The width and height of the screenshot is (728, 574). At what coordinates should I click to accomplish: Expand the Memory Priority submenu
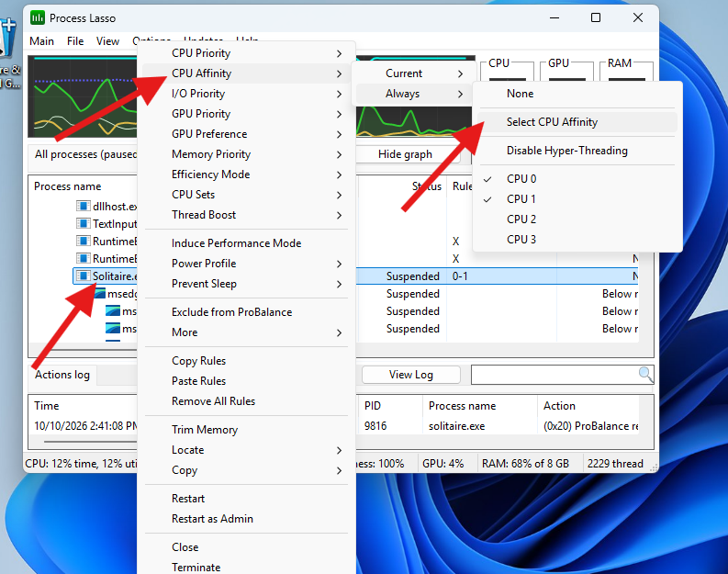tap(247, 154)
